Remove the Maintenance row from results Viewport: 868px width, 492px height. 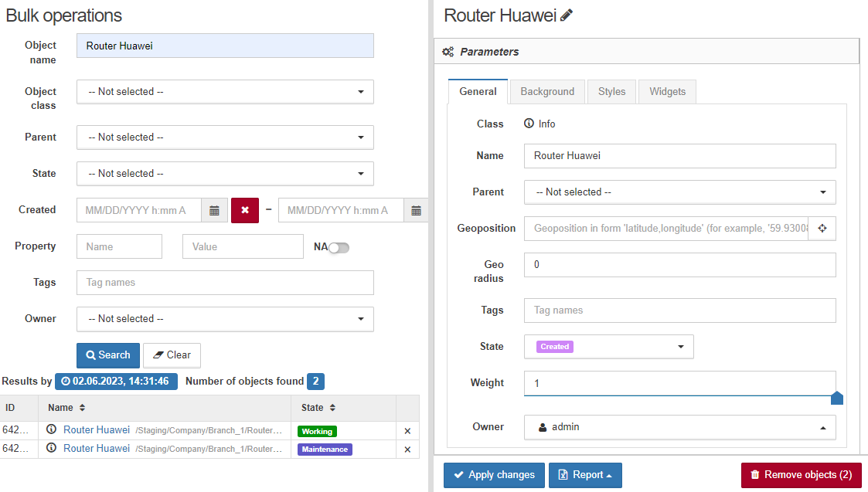(407, 450)
